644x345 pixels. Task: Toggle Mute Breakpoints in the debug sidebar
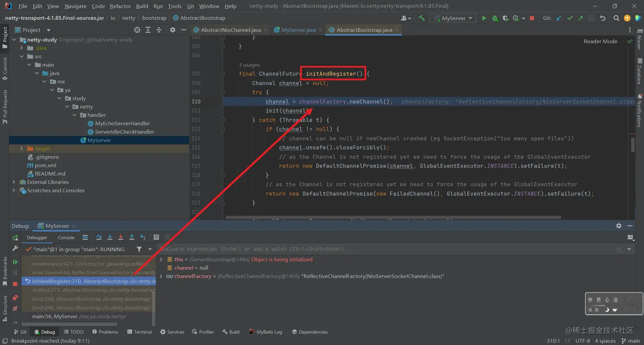coord(15,308)
